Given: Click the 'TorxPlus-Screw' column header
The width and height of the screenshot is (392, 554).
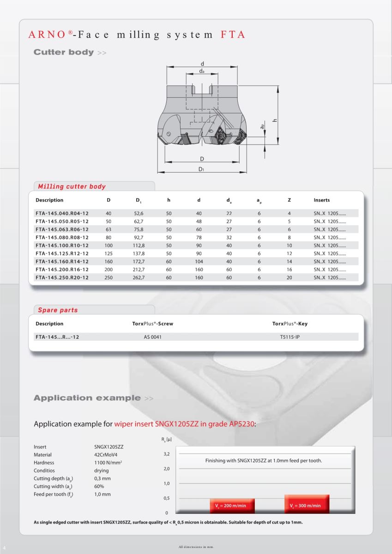Looking at the screenshot, I should (x=152, y=324).
